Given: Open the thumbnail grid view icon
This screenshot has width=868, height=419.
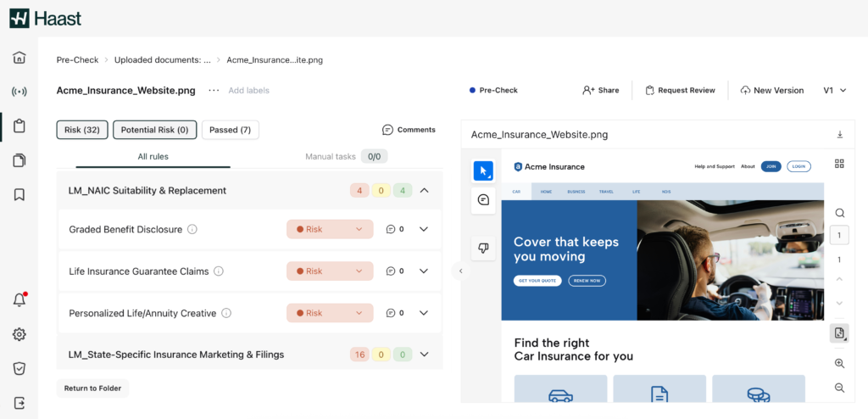Looking at the screenshot, I should pyautogui.click(x=839, y=164).
